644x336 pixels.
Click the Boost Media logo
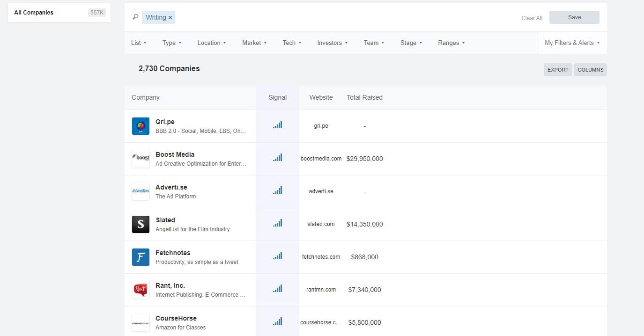141,159
